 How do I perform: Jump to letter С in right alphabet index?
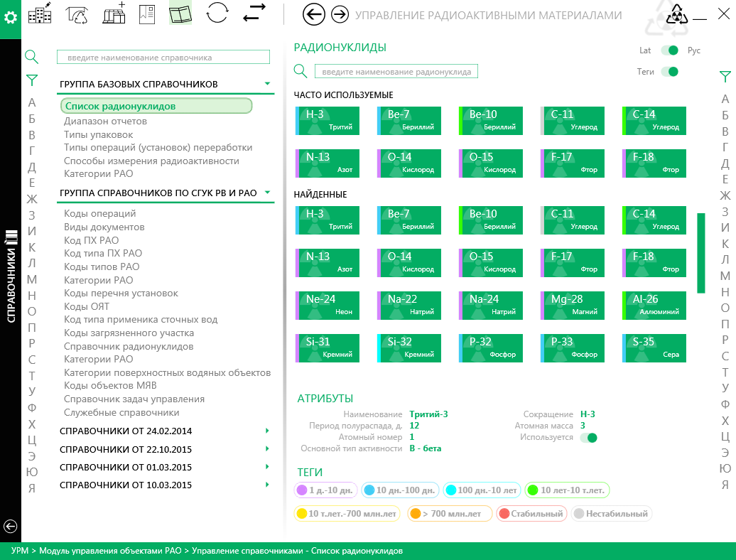tap(725, 356)
